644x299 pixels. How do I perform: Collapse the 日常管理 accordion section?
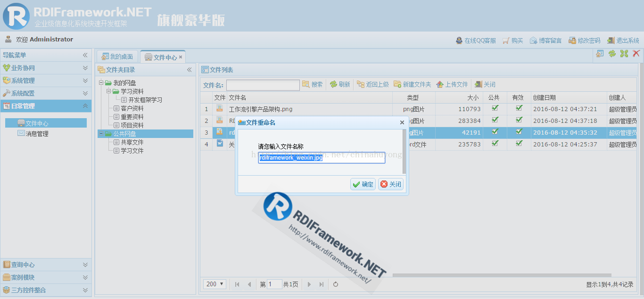[x=46, y=106]
